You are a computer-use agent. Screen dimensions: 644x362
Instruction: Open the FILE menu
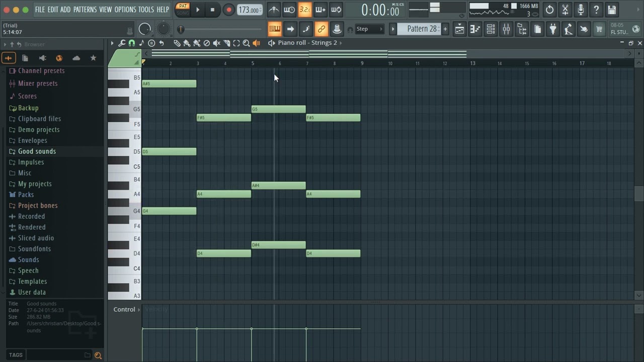[x=40, y=10]
